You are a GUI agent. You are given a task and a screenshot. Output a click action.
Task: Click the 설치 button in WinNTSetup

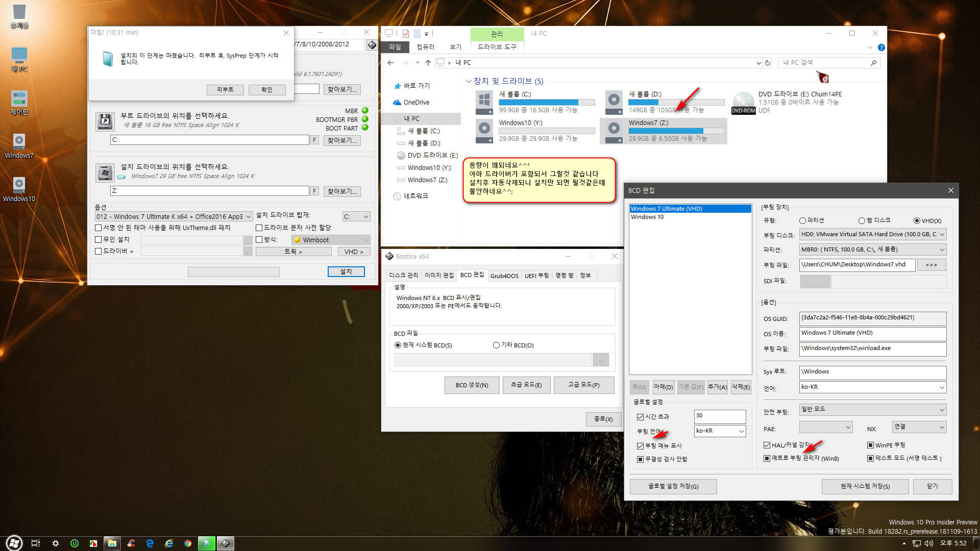pos(346,271)
